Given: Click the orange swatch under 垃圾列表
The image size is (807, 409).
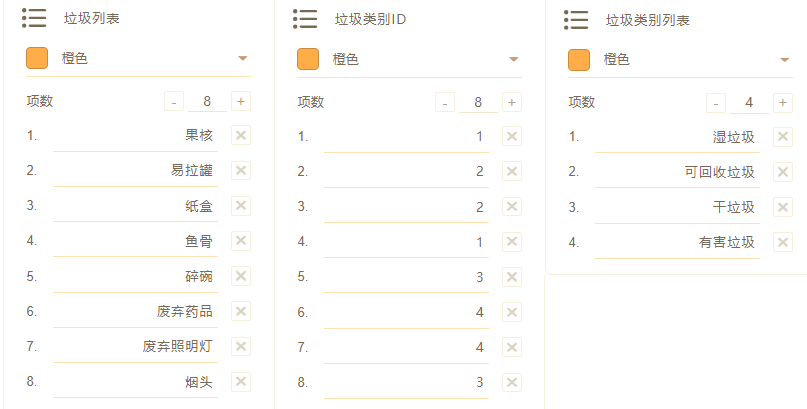Looking at the screenshot, I should [x=37, y=59].
